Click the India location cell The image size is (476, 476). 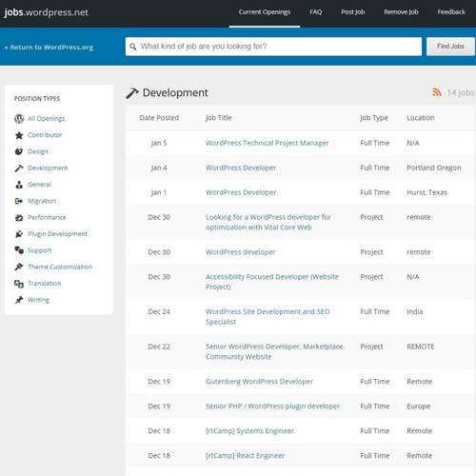415,312
